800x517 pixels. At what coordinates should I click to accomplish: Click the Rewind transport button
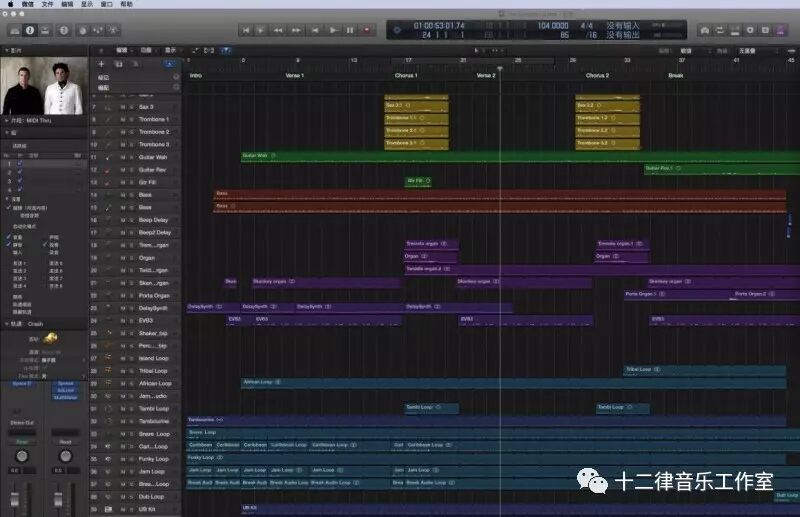pyautogui.click(x=278, y=31)
